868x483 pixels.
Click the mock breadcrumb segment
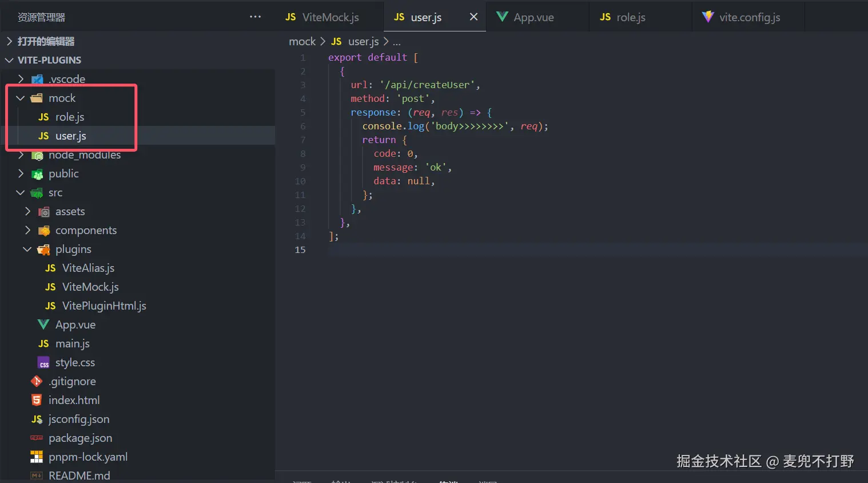[302, 41]
